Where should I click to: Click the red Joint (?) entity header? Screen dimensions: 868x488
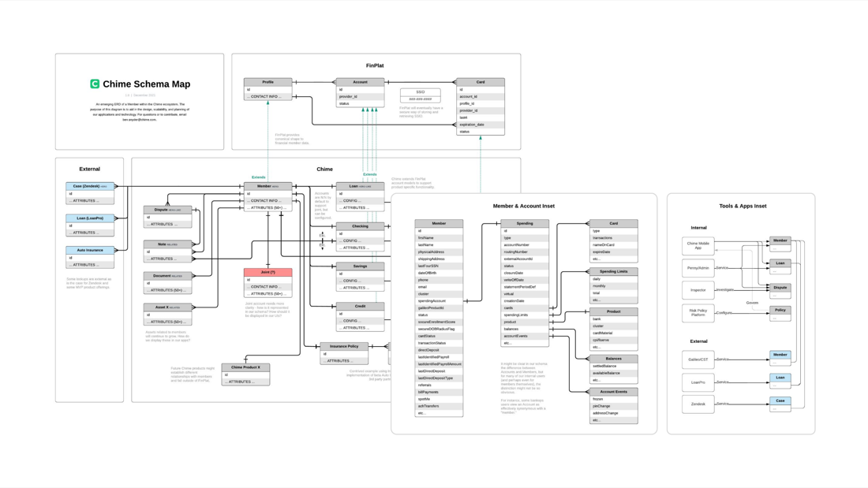click(269, 271)
